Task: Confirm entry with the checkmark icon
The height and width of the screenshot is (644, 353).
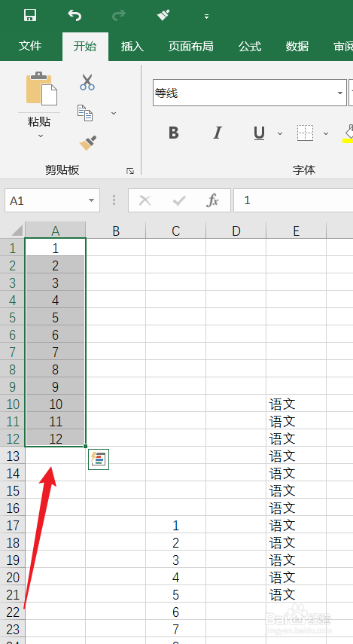Action: click(x=179, y=200)
